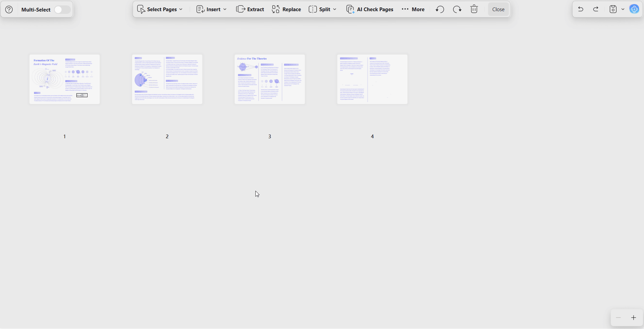Rotate page clockwise
Screen dimensions: 644x329
click(457, 9)
